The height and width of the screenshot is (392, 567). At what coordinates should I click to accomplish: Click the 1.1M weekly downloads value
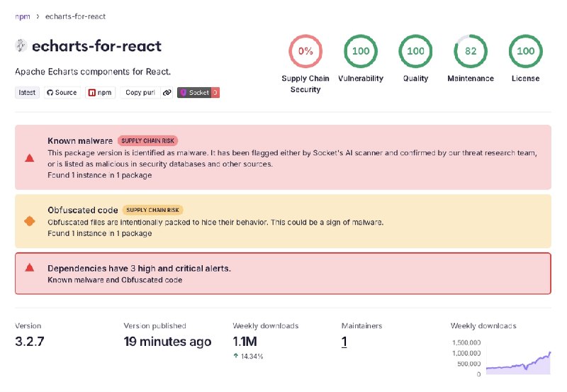tap(245, 342)
